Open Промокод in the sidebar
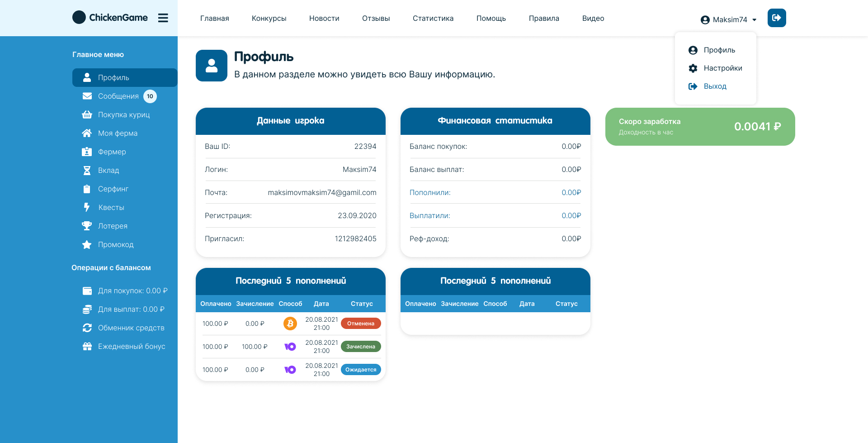868x443 pixels. click(x=116, y=245)
